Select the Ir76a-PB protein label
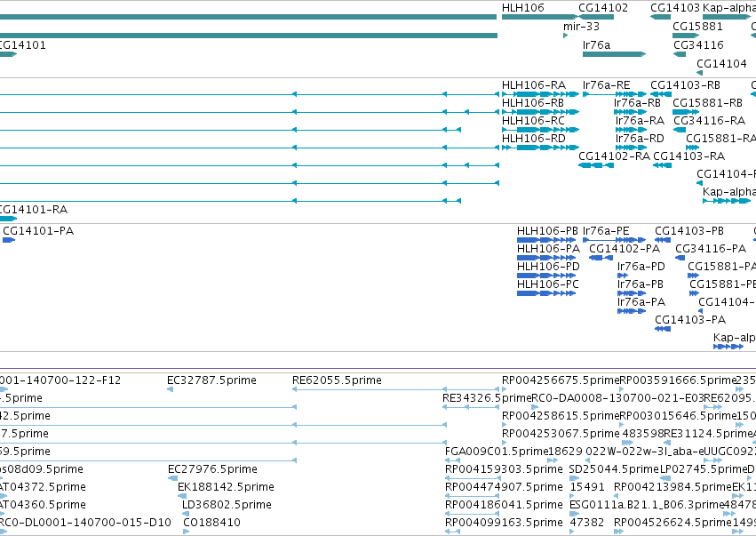Viewport: 756px width, 536px height. (x=641, y=284)
